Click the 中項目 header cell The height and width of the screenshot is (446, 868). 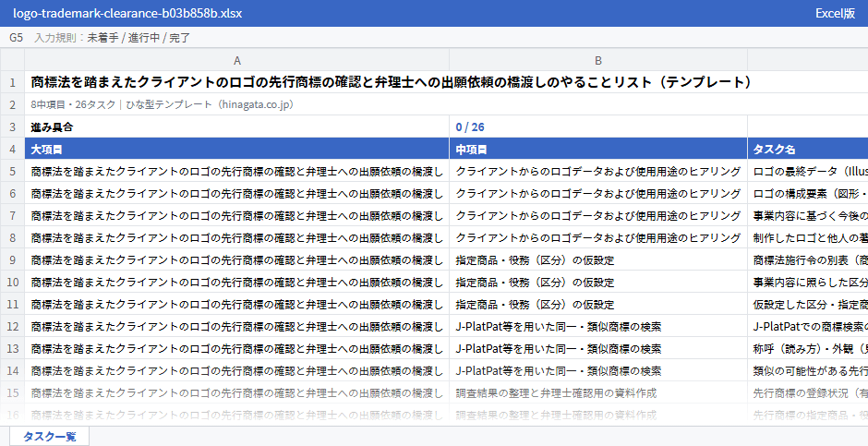pyautogui.click(x=597, y=149)
